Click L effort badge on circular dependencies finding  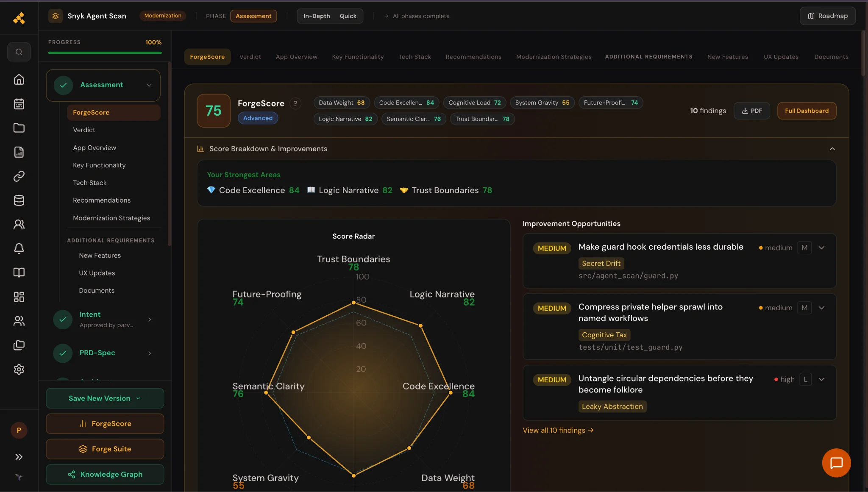pyautogui.click(x=805, y=379)
